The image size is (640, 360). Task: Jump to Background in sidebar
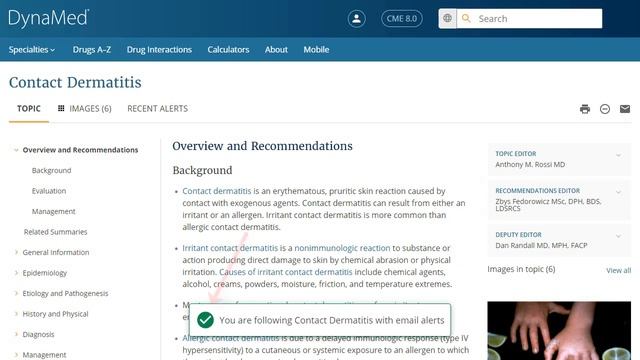coord(51,171)
